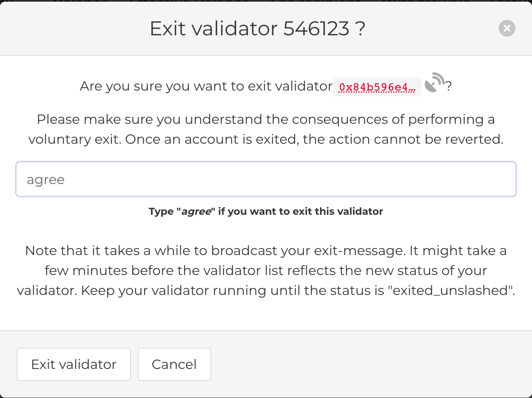The image size is (532, 398).
Task: Click the satellite dish icon
Action: 434,83
